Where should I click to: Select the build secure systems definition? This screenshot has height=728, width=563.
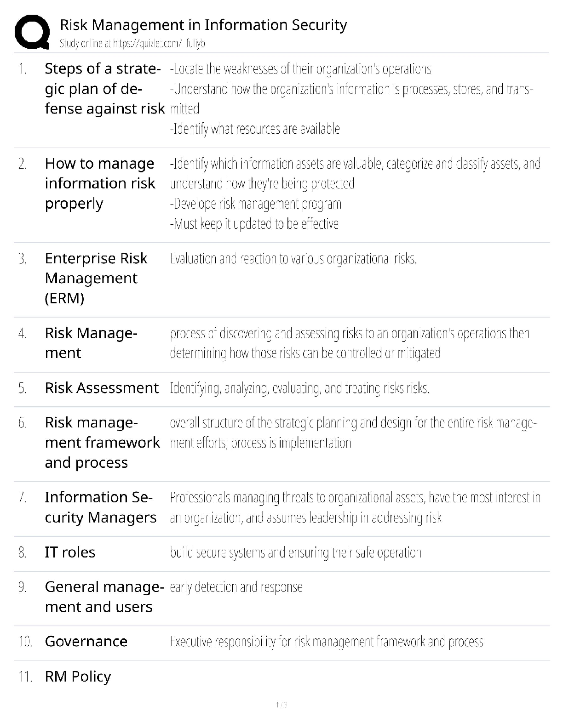295,552
